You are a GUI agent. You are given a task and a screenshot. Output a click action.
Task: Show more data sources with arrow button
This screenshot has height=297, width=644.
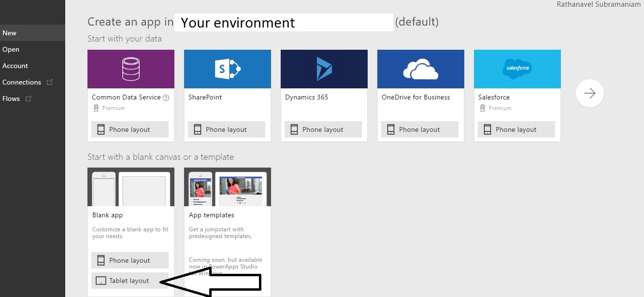[x=589, y=93]
